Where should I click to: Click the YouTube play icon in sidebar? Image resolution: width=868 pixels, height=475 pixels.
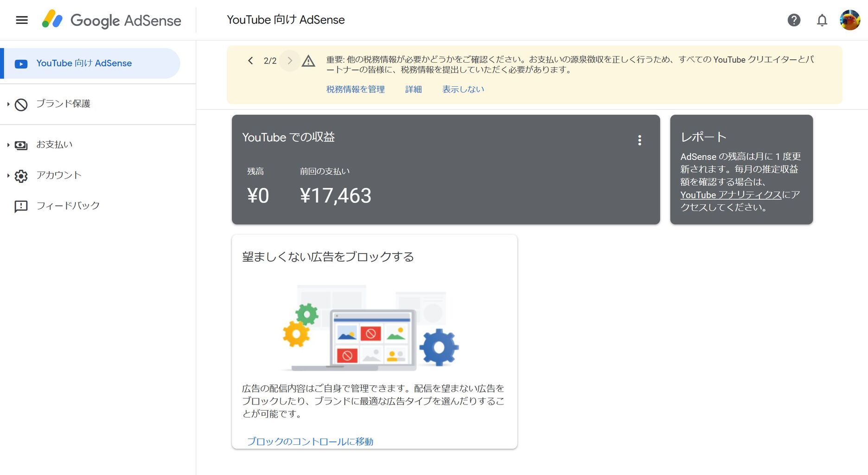21,64
